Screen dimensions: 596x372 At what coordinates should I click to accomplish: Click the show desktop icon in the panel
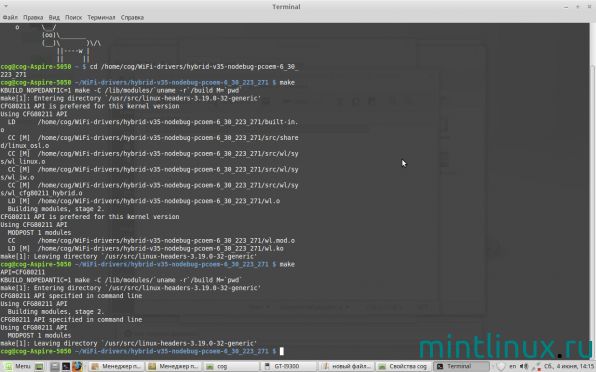click(39, 366)
